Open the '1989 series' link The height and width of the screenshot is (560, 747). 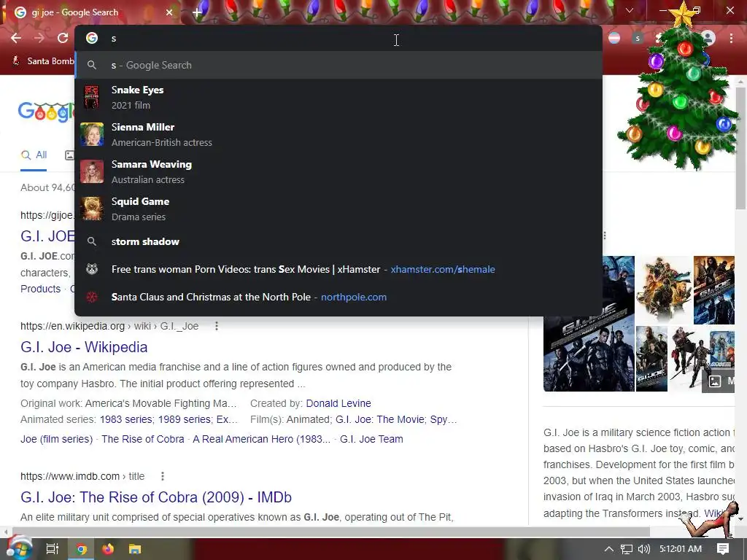pyautogui.click(x=185, y=419)
